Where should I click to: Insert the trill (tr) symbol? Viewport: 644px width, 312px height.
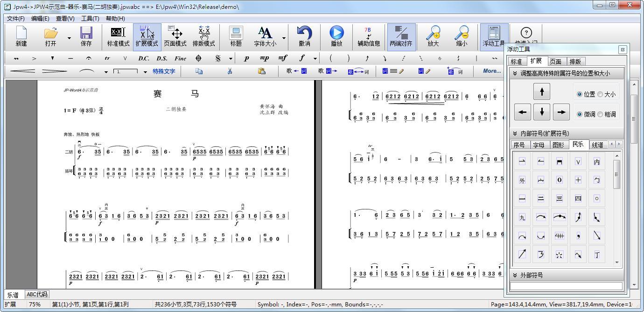107,58
